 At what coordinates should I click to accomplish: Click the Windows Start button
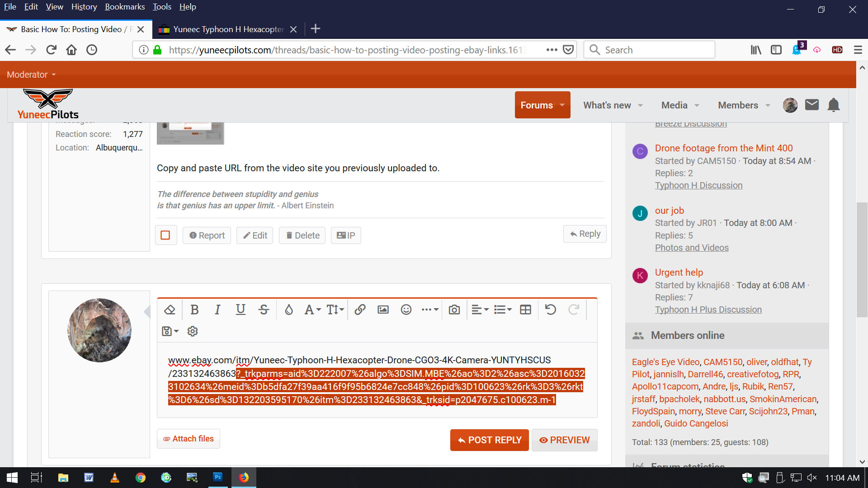(x=12, y=477)
